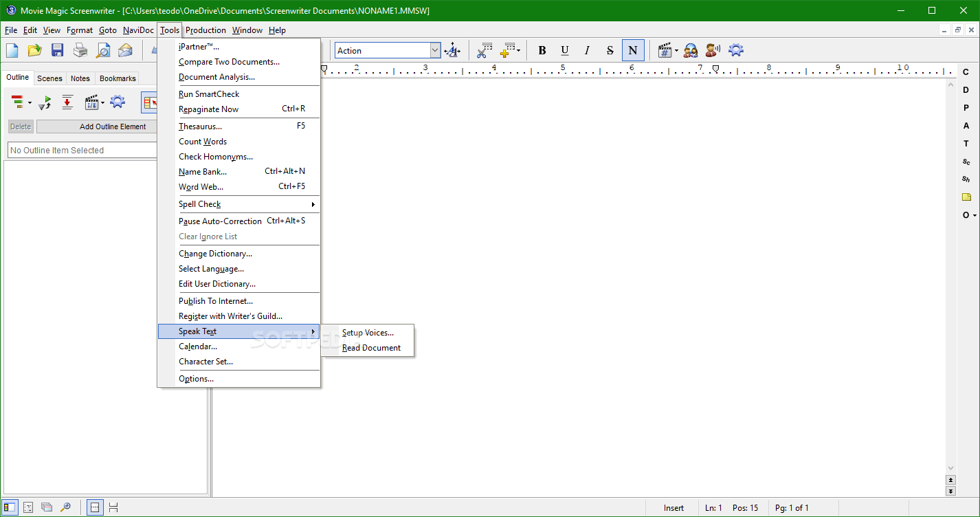Expand the Spell Check submenu
Screen dimensions: 980x517
(x=199, y=203)
